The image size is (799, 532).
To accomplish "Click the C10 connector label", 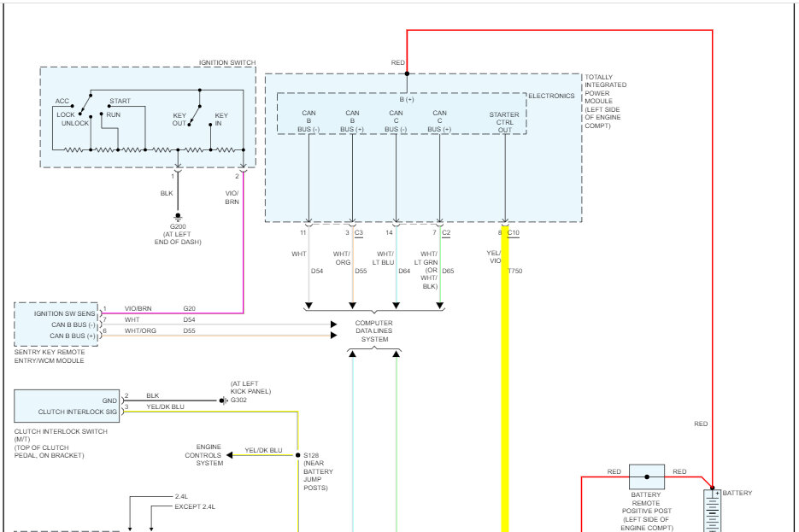I will [x=513, y=232].
